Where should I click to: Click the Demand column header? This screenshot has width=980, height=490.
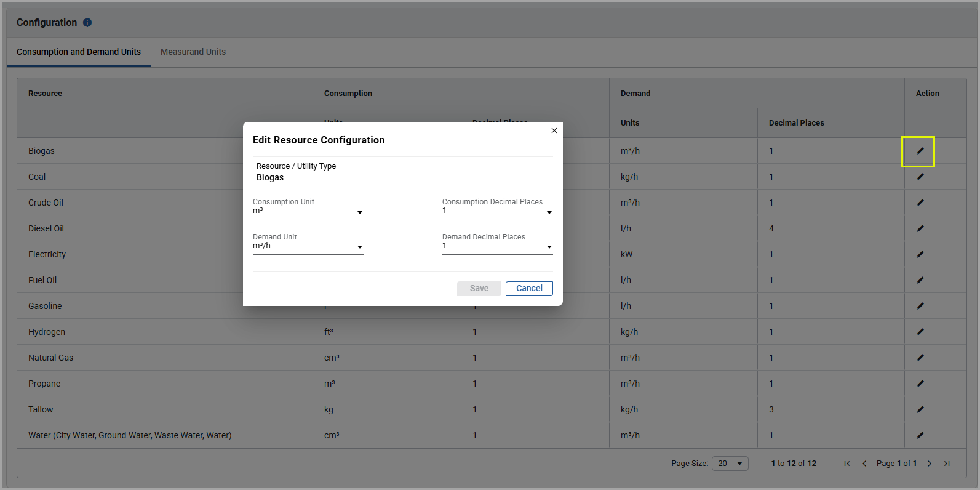tap(635, 94)
